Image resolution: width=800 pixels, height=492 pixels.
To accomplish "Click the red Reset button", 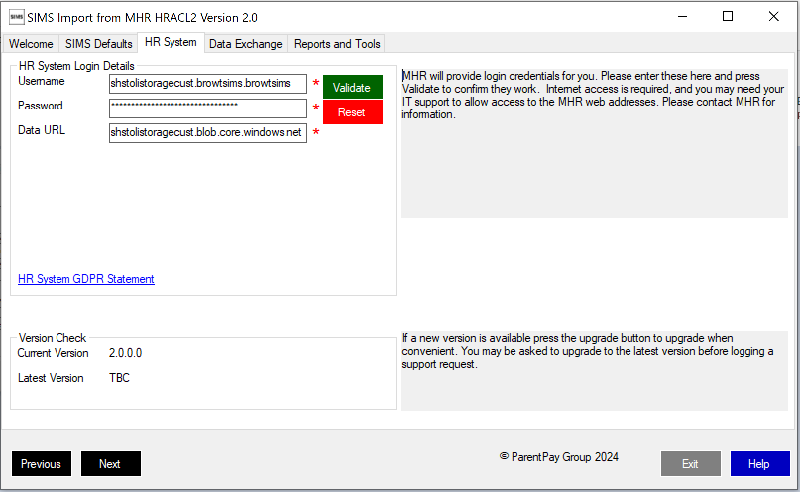I will coord(353,112).
